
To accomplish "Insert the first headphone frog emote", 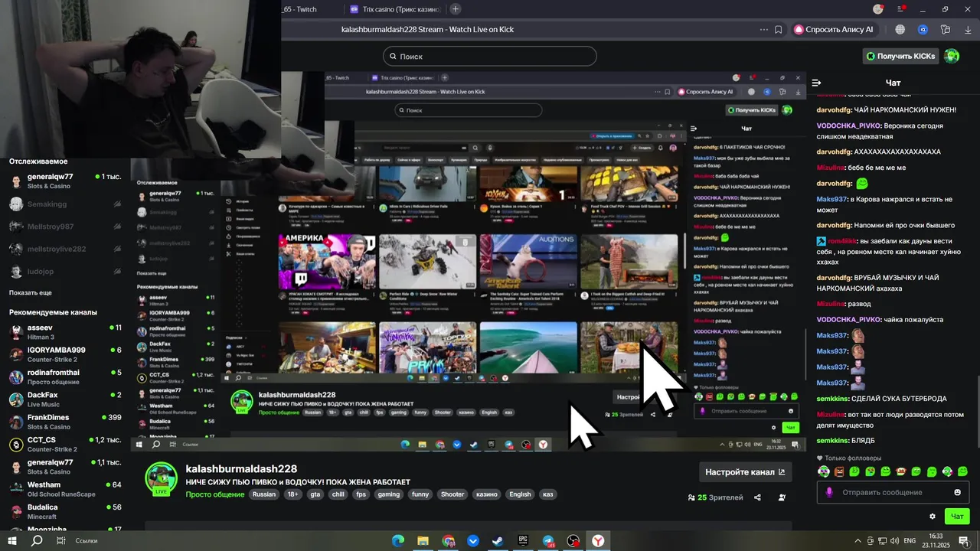I will point(824,471).
